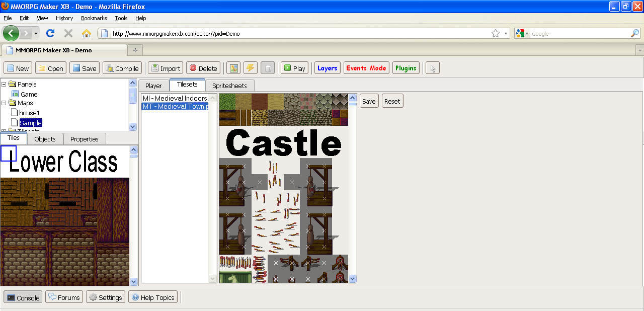Open the Forums link
Viewport: 644px width, 311px height.
(64, 297)
